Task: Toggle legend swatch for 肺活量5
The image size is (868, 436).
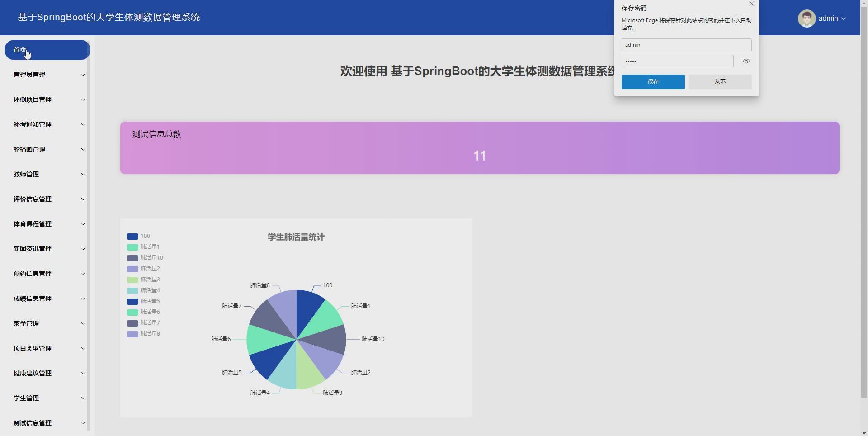Action: coord(132,302)
